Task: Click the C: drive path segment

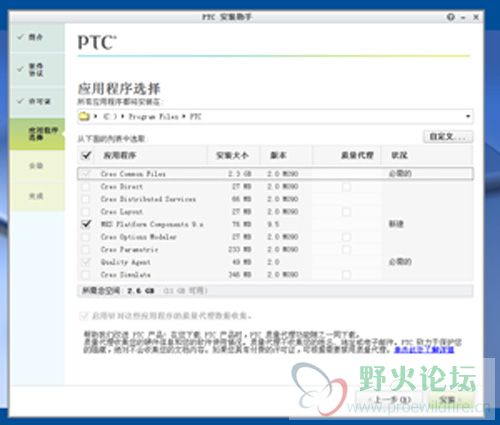Action: click(x=110, y=116)
